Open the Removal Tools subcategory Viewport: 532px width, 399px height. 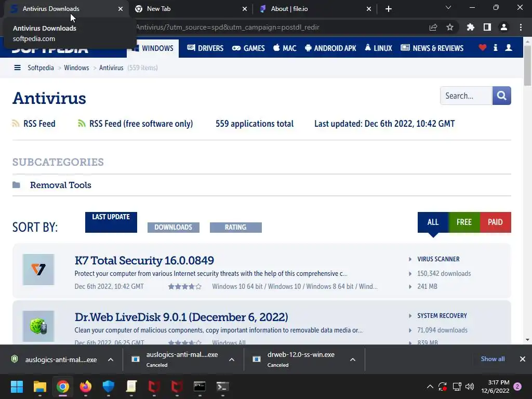tap(61, 185)
